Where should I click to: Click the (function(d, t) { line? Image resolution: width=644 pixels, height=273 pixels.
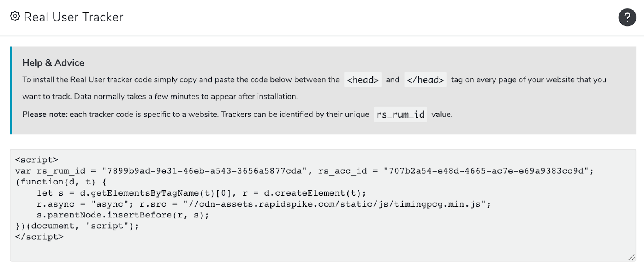61,182
